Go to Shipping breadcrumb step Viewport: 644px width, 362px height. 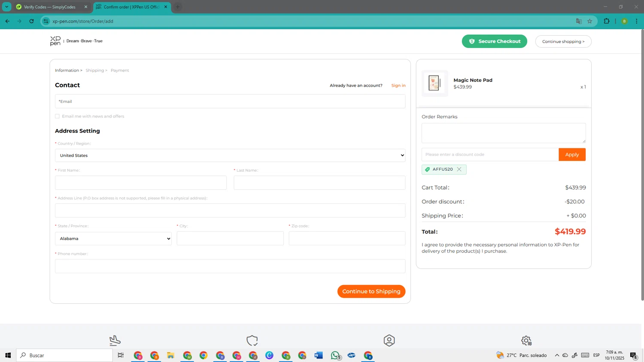pyautogui.click(x=95, y=70)
